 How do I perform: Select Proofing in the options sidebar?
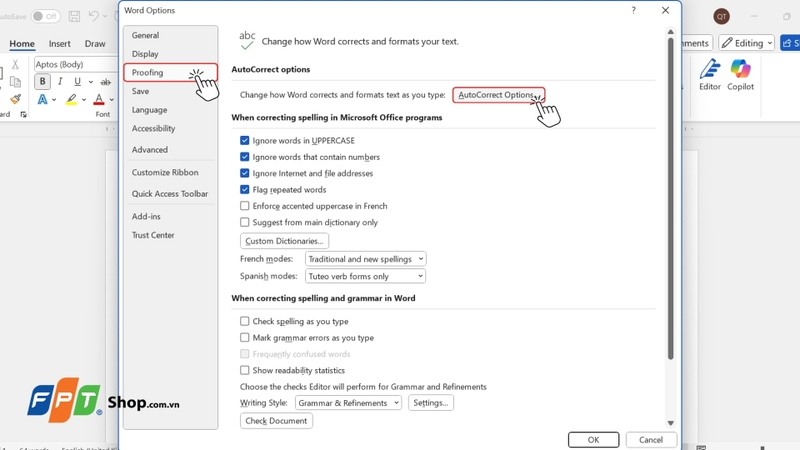tap(148, 73)
